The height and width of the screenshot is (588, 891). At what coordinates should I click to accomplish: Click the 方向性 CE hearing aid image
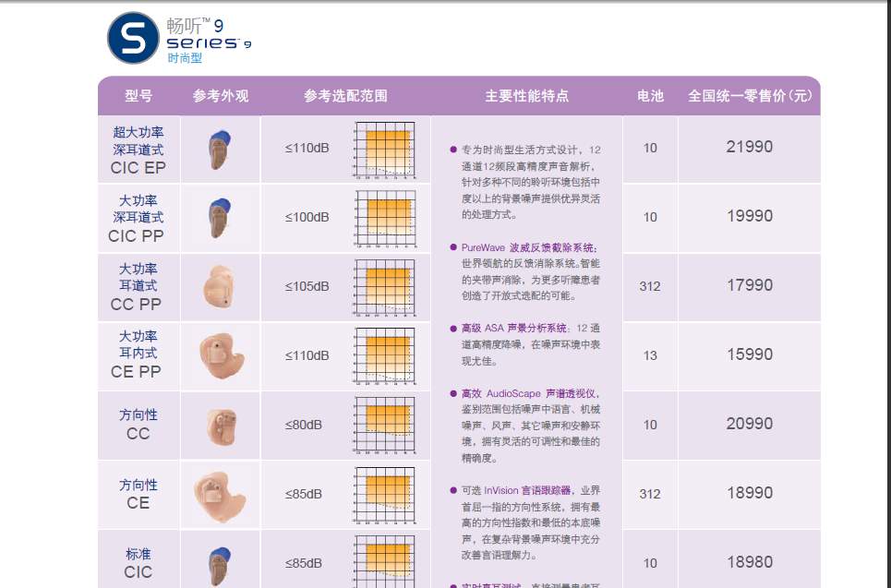coord(220,496)
